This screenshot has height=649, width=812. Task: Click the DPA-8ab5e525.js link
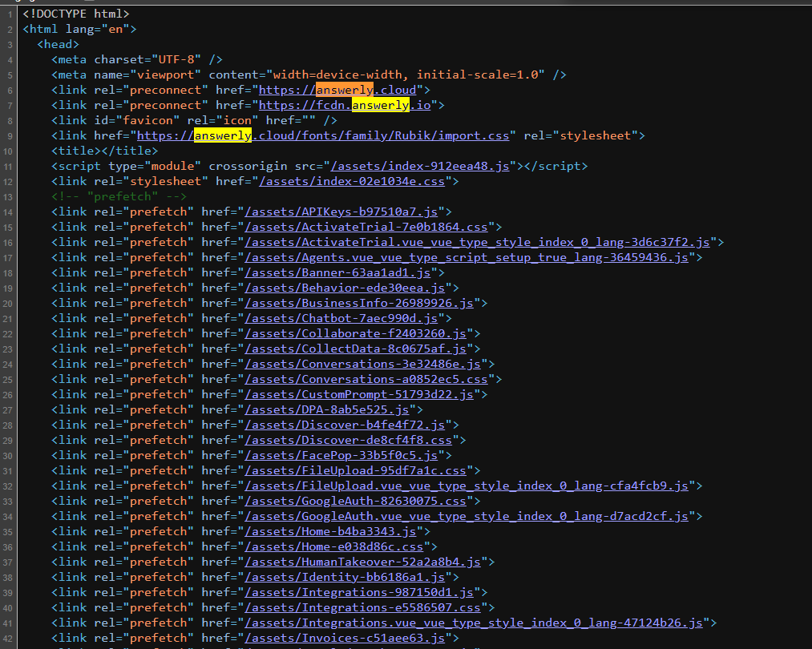pyautogui.click(x=327, y=409)
